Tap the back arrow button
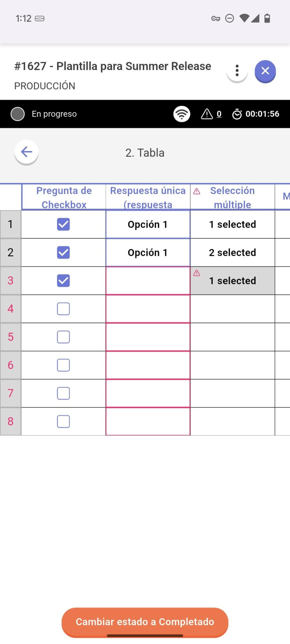Viewport: 290px width, 644px height. (x=26, y=152)
